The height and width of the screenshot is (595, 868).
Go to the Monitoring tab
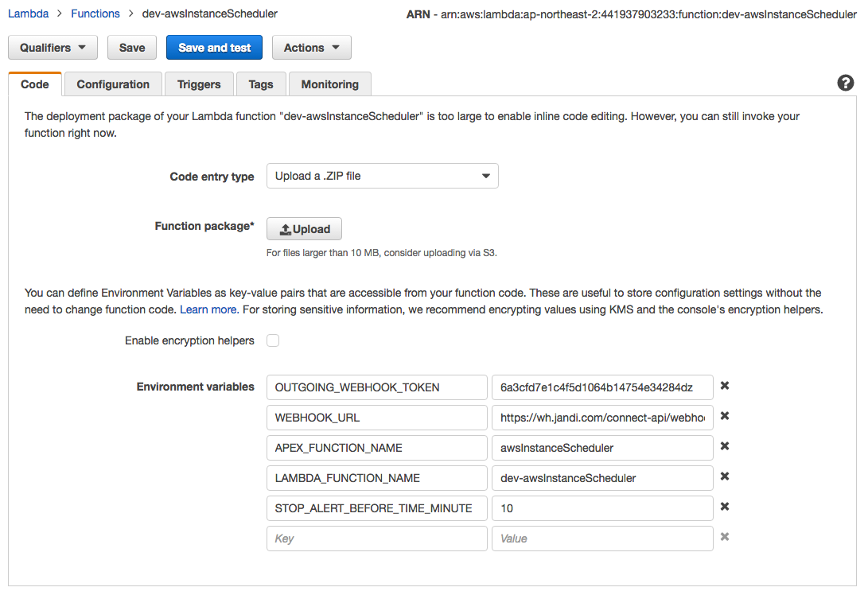pos(329,84)
